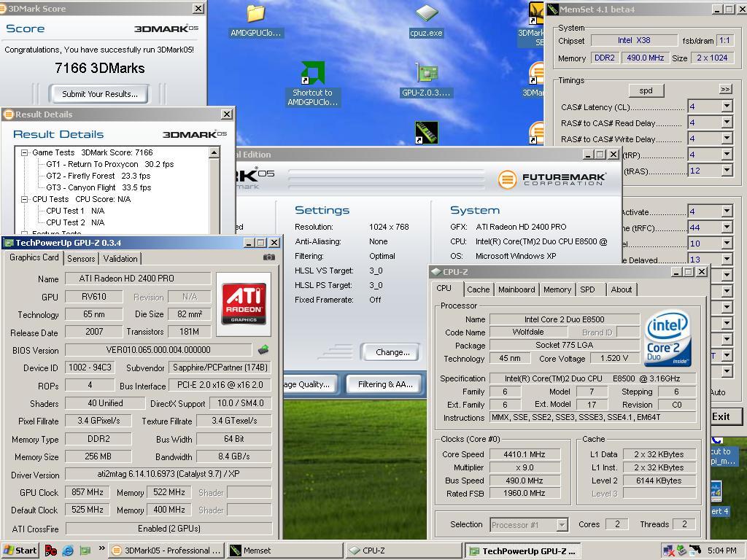Click the Futuremark Corporation logo
Viewport: 747px width, 560px height.
(x=552, y=179)
